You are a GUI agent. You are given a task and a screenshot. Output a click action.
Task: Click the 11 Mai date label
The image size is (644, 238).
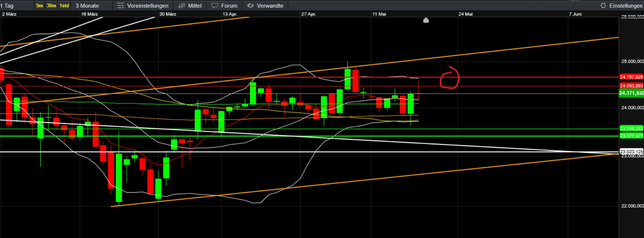[379, 14]
